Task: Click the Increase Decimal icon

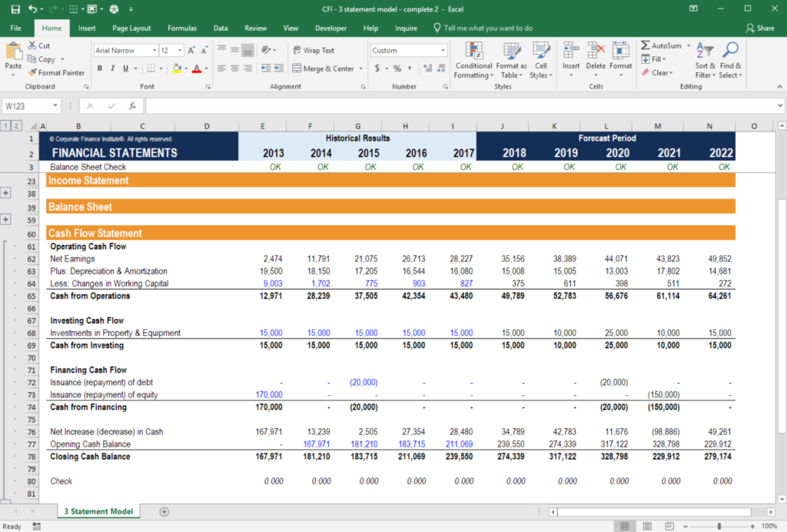Action: [428, 68]
